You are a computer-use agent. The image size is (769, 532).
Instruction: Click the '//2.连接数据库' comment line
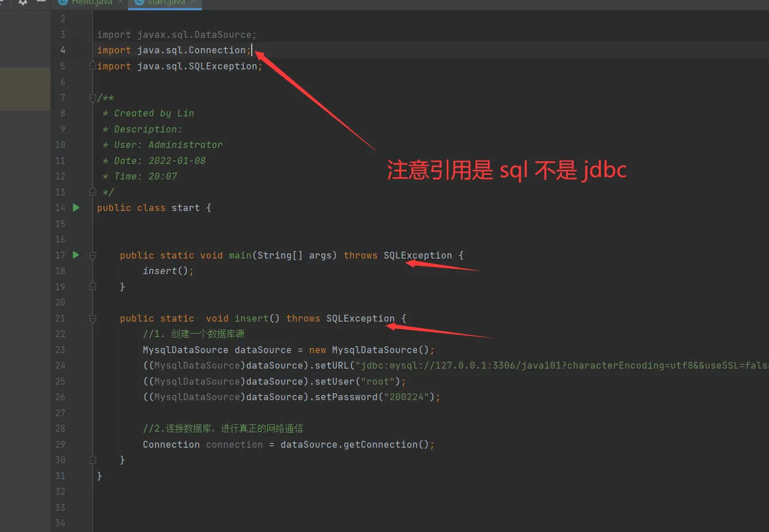click(223, 429)
